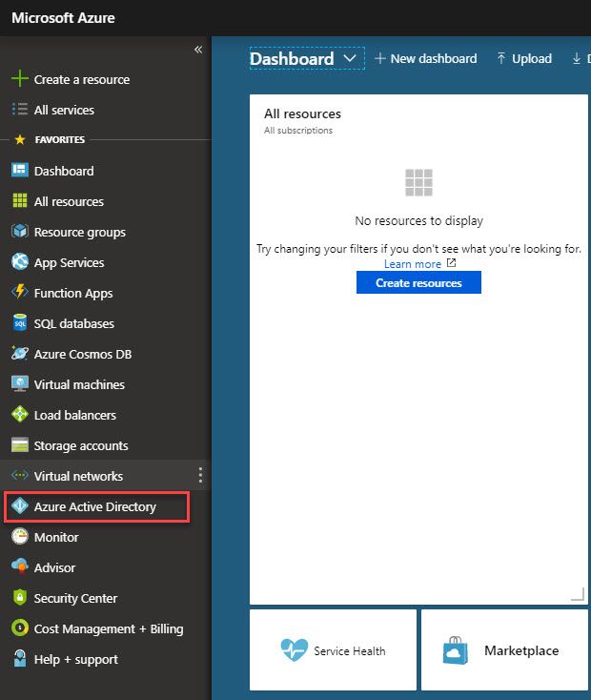Open App Services
The image size is (591, 700).
[x=70, y=262]
